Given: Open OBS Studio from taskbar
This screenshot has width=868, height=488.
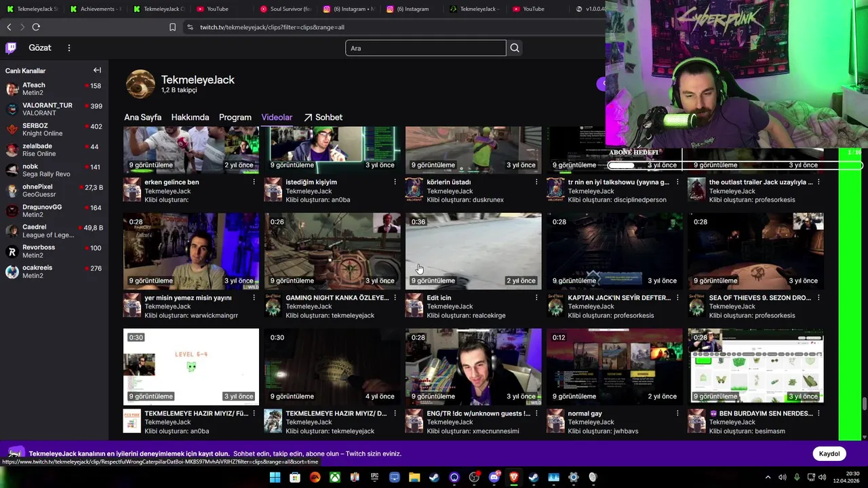Looking at the screenshot, I should pyautogui.click(x=474, y=477).
